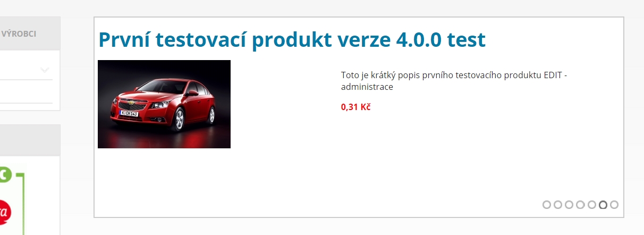
Task: Go to the first slide indicator dot
Action: tap(547, 205)
